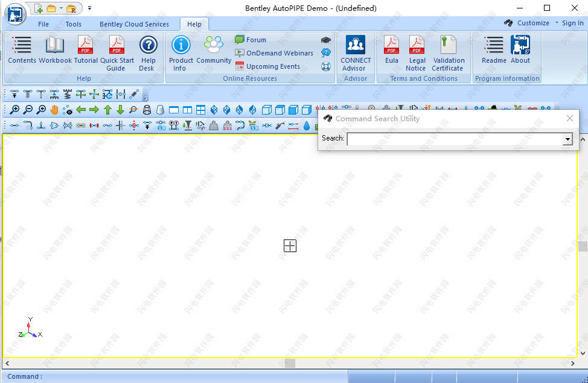Focus the Search input field
The image size is (588, 383).
click(x=455, y=139)
